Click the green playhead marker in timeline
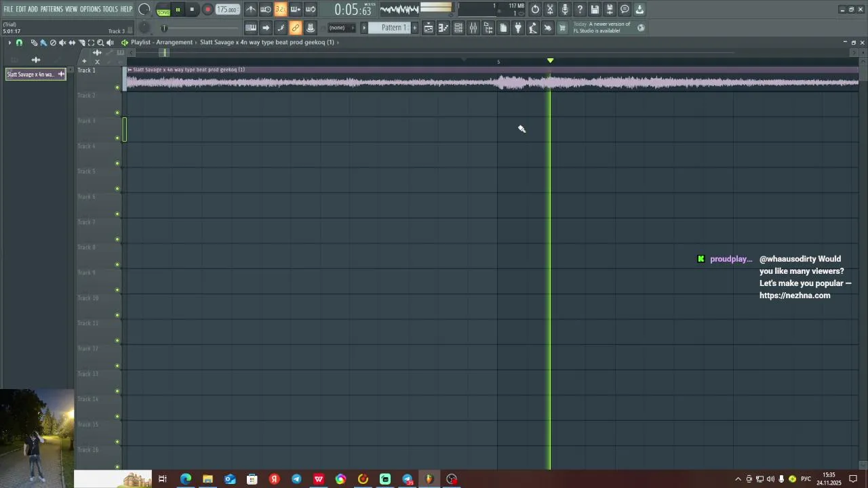This screenshot has height=488, width=868. (x=550, y=60)
